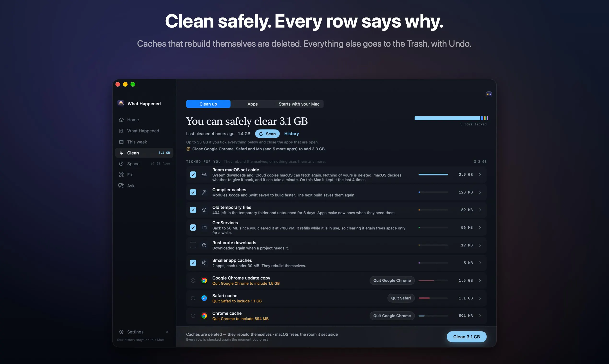Click the Room macOS size bar
This screenshot has height=364, width=609.
433,174
